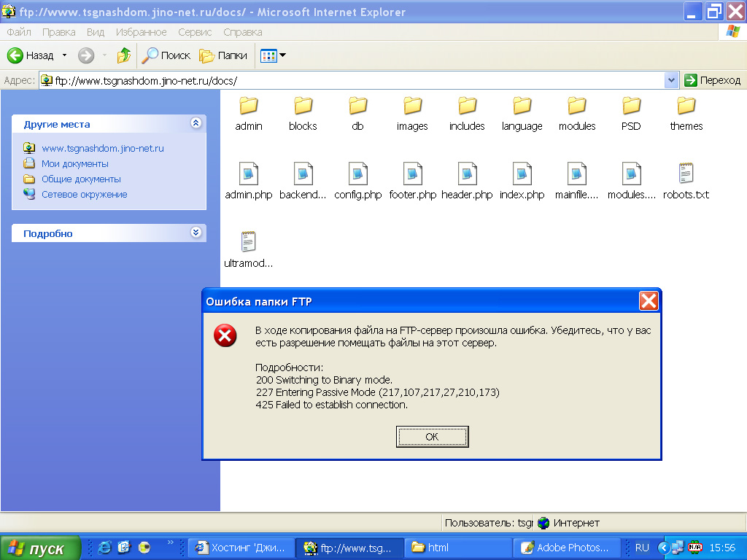Open the themes folder
Screen dimensions: 747x560
point(686,106)
